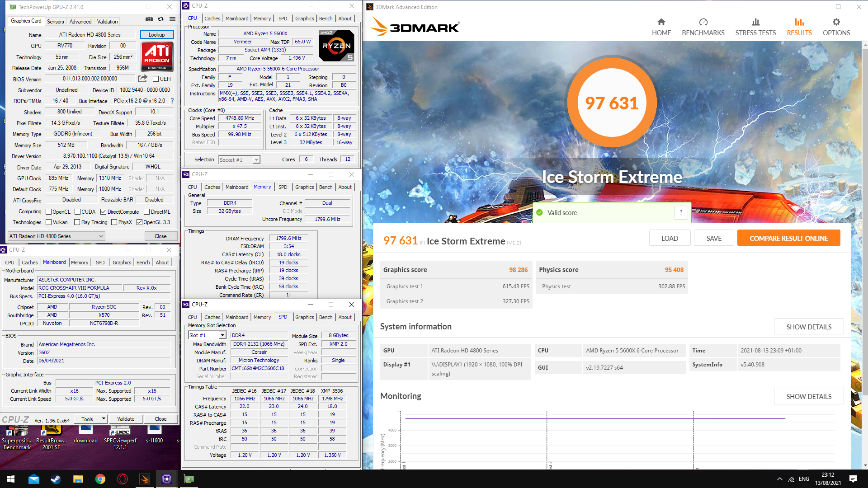This screenshot has width=868, height=488.
Task: Click the Valid score question mark button
Action: click(x=681, y=212)
